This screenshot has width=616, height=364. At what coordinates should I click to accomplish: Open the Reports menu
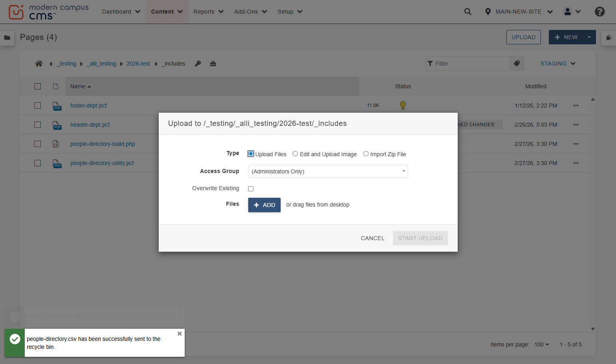coord(208,12)
